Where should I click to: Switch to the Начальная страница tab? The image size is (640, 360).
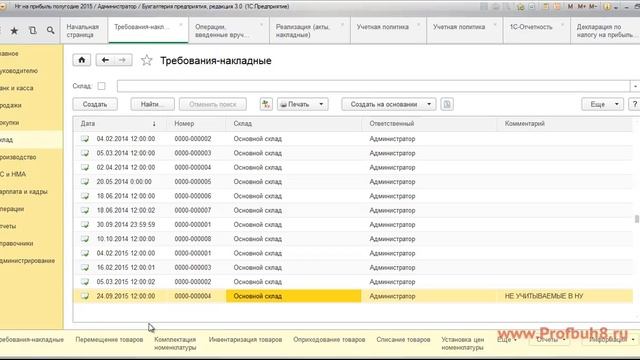83,31
